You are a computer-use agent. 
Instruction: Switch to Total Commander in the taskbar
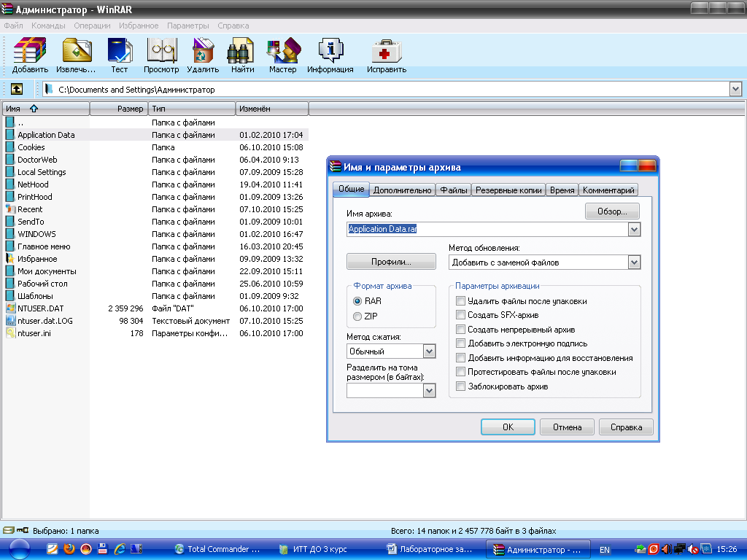pyautogui.click(x=217, y=549)
